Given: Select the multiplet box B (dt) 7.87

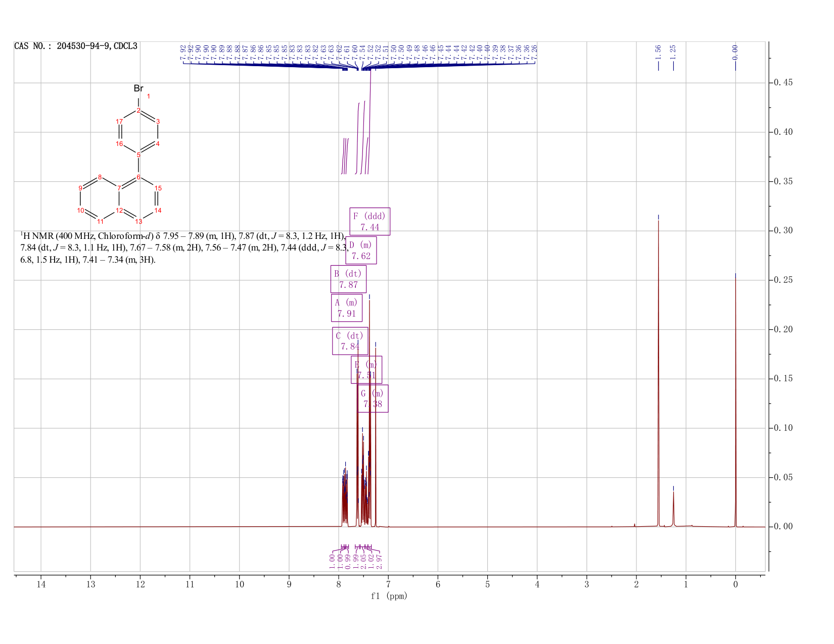Looking at the screenshot, I should 348,279.
